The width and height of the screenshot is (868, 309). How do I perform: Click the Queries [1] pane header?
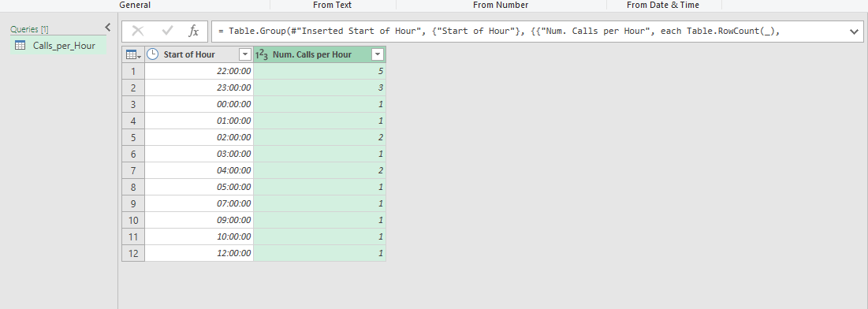tap(29, 29)
